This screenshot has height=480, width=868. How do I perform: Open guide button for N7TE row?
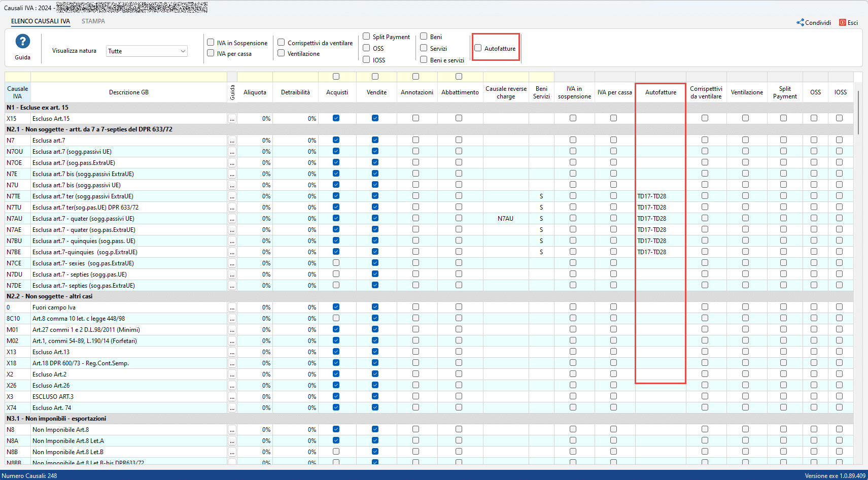coord(232,196)
